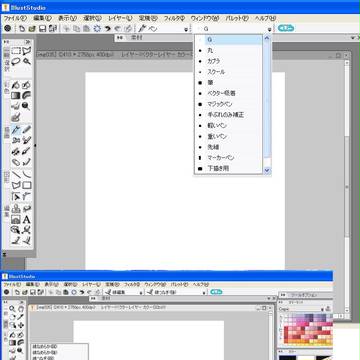Choose 重いペン from pen list

click(x=228, y=136)
